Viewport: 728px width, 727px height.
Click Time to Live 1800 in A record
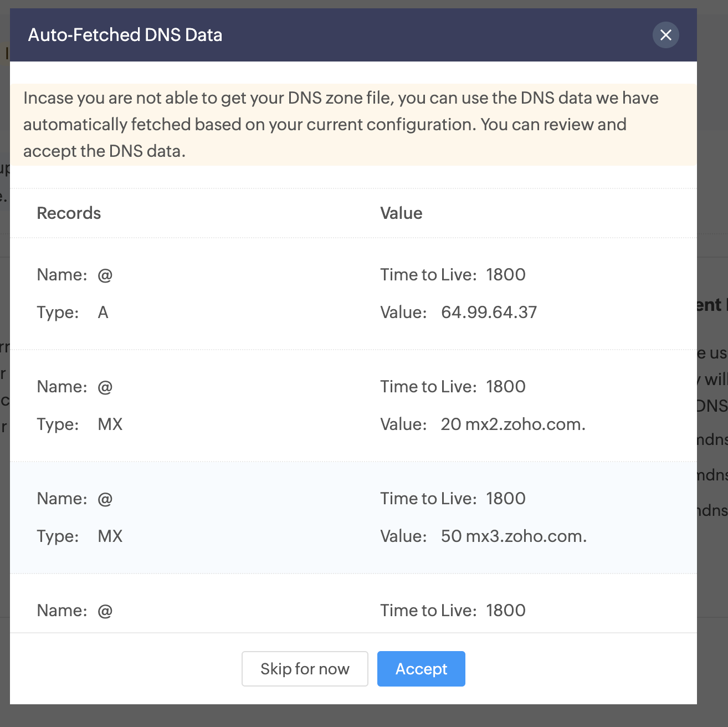[x=453, y=274]
